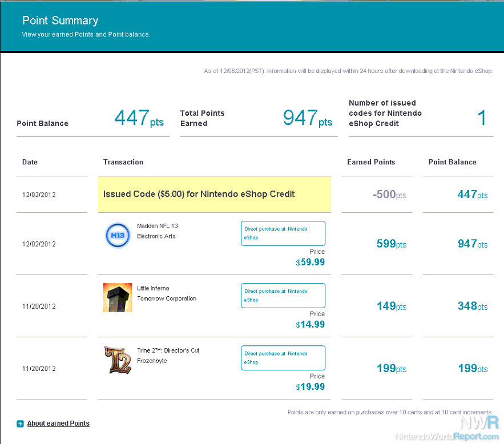Click the Transaction column header

click(x=123, y=162)
